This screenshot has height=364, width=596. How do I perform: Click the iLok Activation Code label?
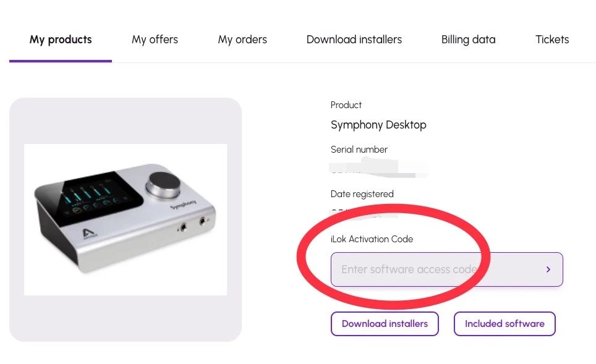372,239
